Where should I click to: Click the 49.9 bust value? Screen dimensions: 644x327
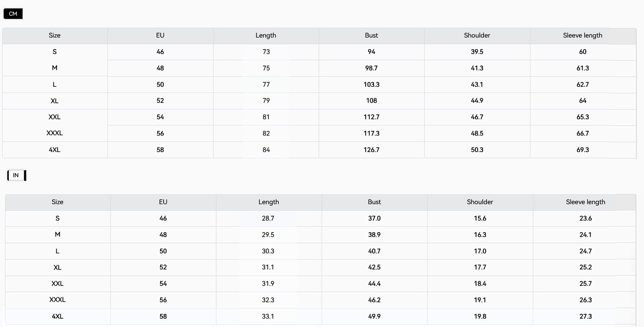point(374,316)
